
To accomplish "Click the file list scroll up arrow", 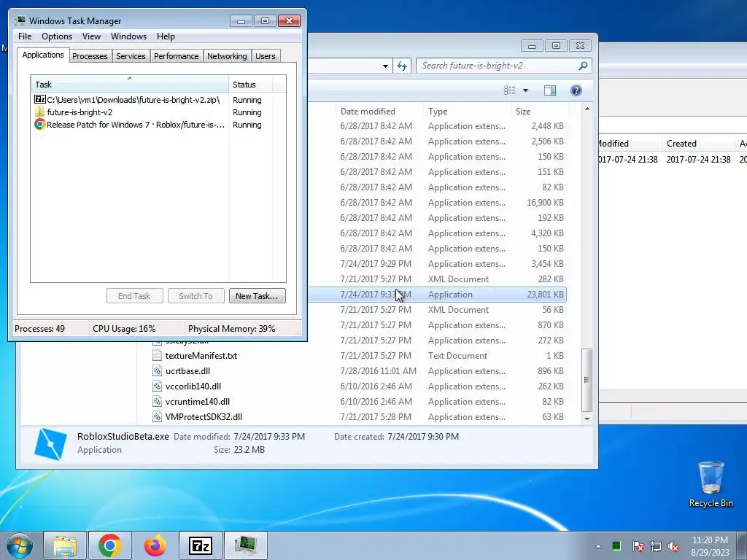I will (x=587, y=109).
